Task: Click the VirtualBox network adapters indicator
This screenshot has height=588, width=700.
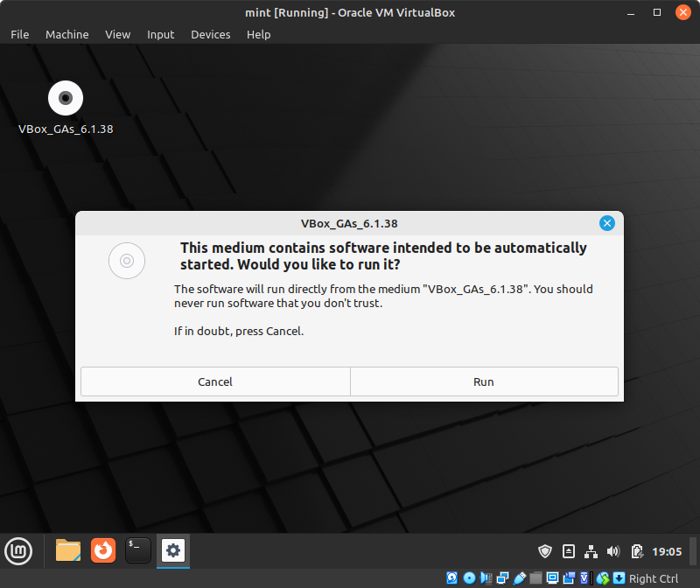Action: pos(502,578)
